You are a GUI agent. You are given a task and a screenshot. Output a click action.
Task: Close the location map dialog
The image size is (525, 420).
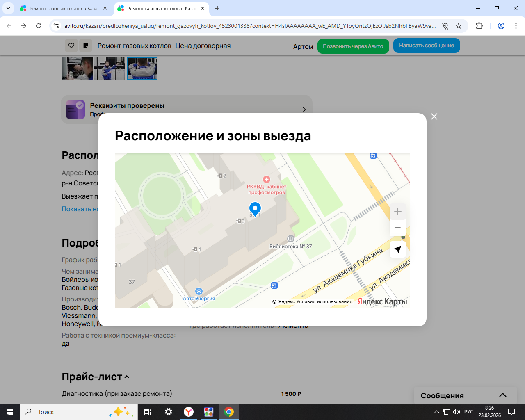[434, 116]
